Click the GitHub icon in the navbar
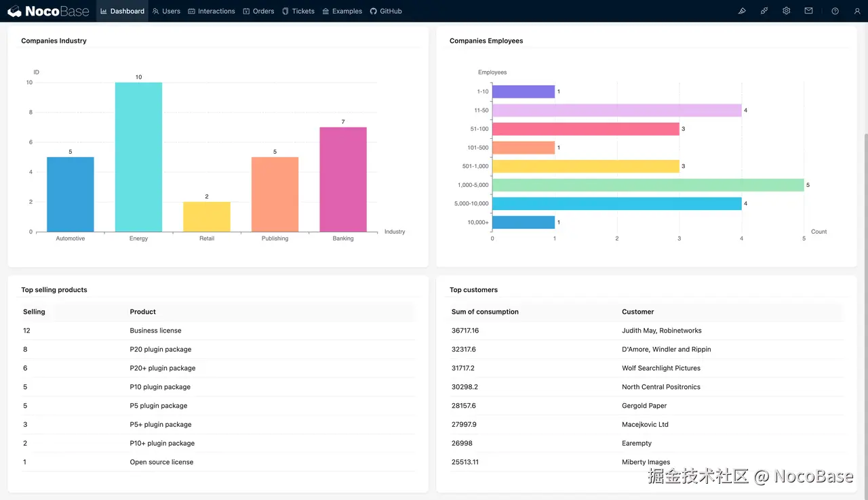Viewport: 868px width, 500px height. [372, 11]
